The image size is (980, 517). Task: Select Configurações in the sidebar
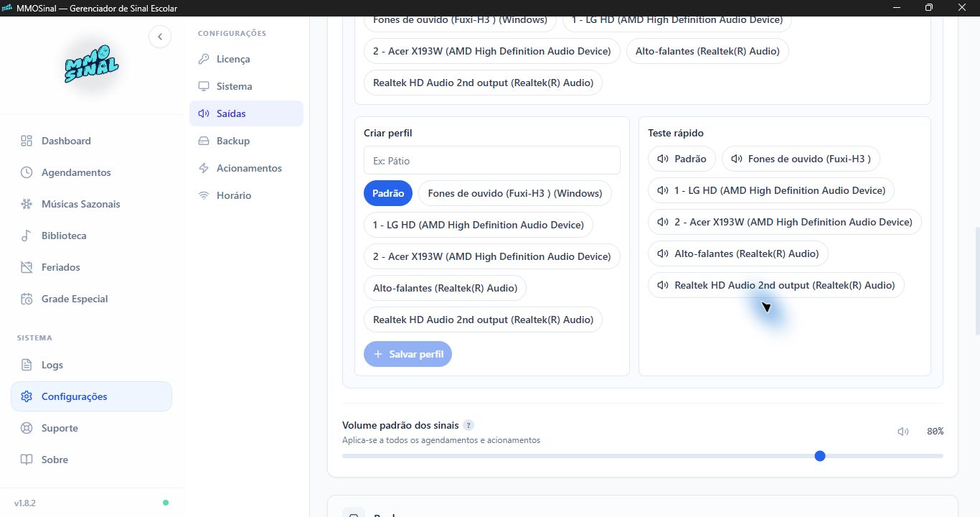[91, 396]
